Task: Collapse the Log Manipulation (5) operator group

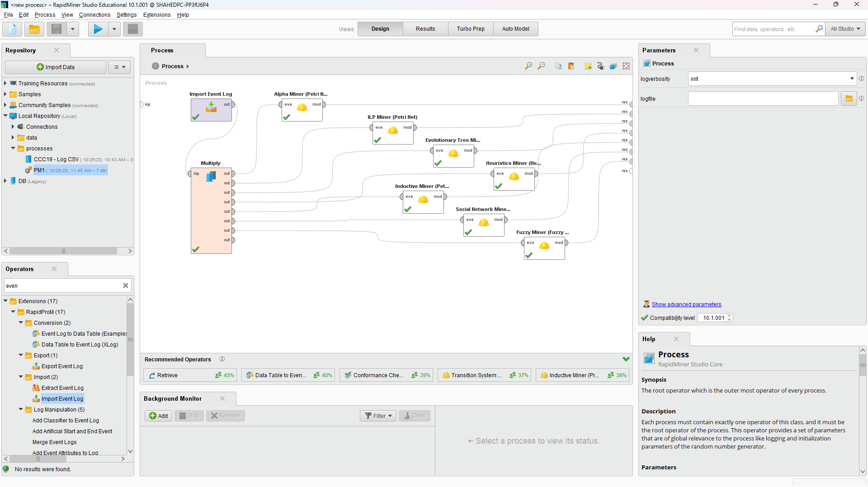Action: point(20,410)
